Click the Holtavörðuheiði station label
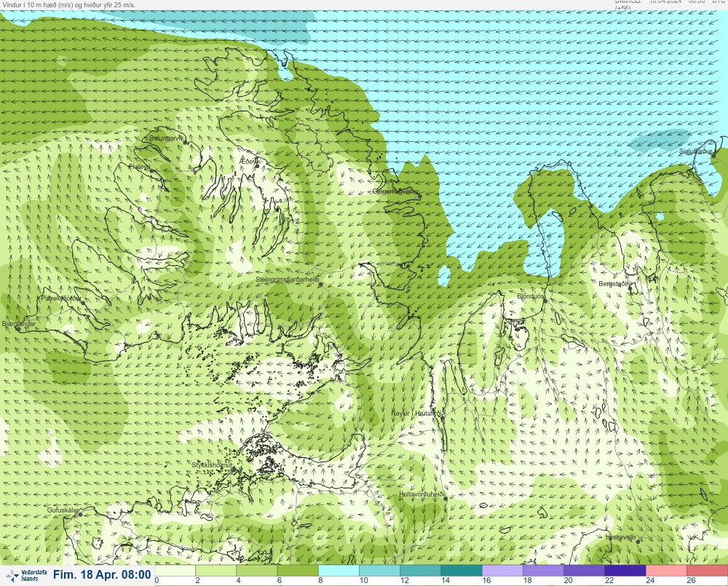 422,494
